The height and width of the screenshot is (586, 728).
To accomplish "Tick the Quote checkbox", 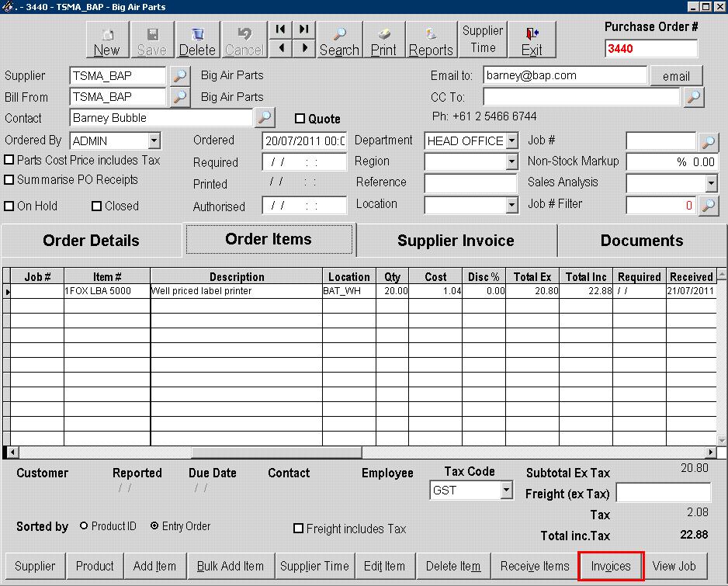I will click(300, 119).
